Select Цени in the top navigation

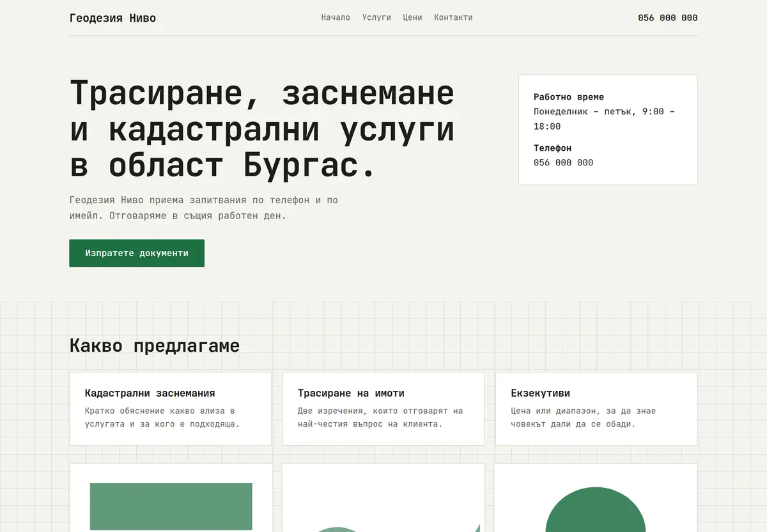coord(412,17)
